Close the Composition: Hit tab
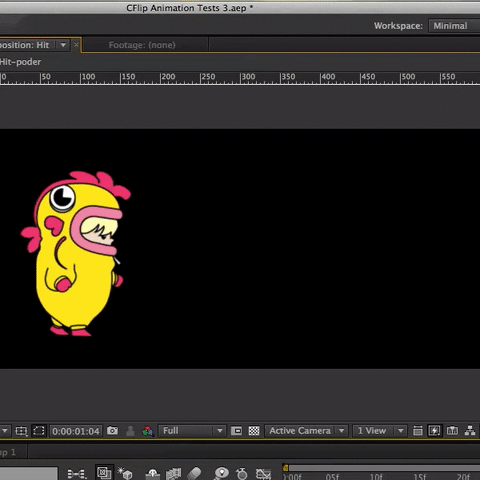The width and height of the screenshot is (480, 480). pyautogui.click(x=76, y=45)
